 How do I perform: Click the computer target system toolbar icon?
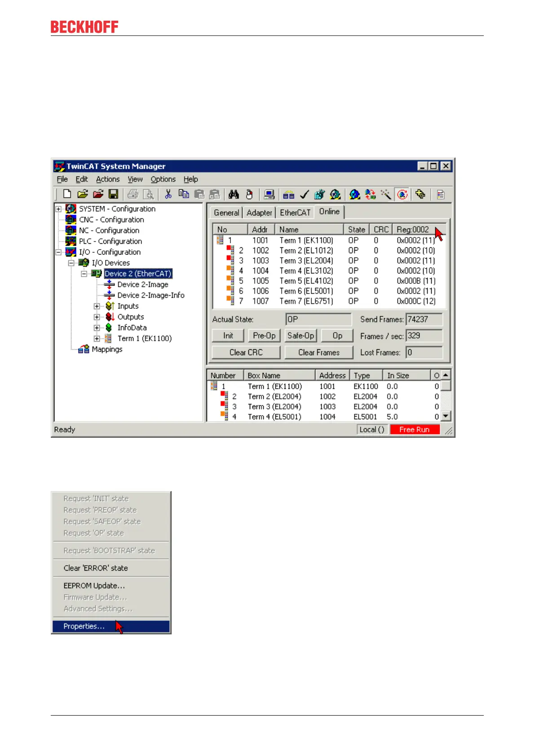point(269,194)
